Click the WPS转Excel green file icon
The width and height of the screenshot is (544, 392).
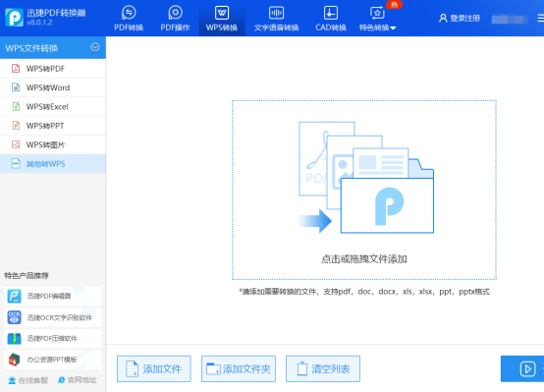coord(16,106)
